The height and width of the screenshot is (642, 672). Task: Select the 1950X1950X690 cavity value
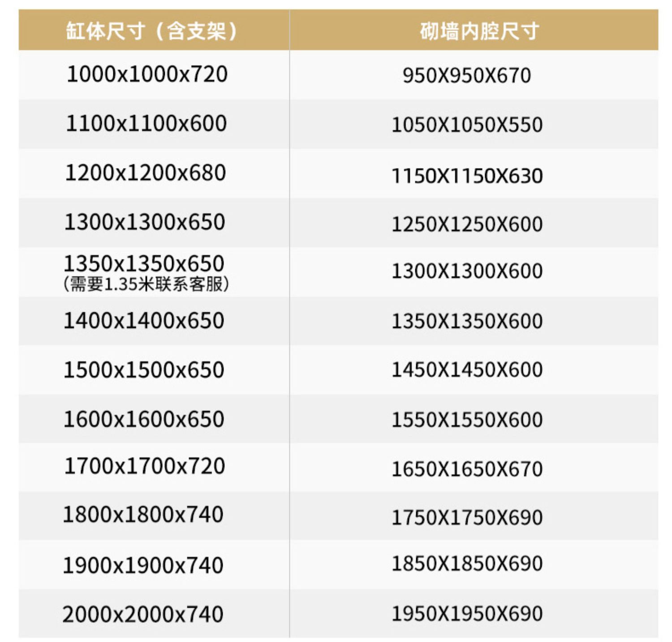click(467, 613)
